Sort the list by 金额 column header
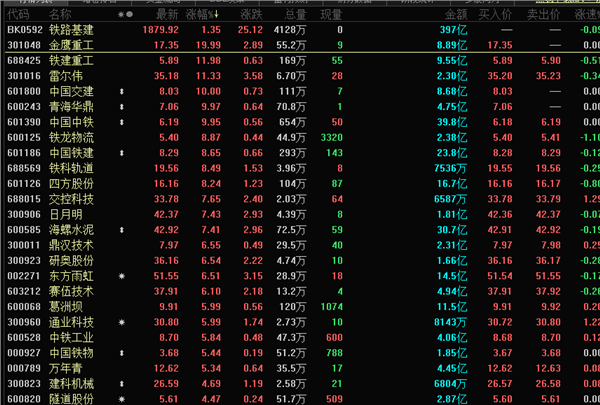The height and width of the screenshot is (405, 600). coord(455,16)
